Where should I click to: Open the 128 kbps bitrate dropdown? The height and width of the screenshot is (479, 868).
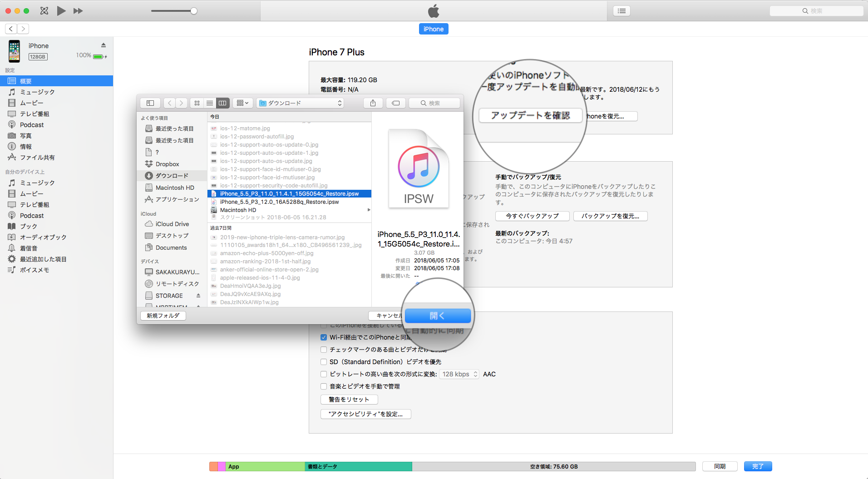459,374
